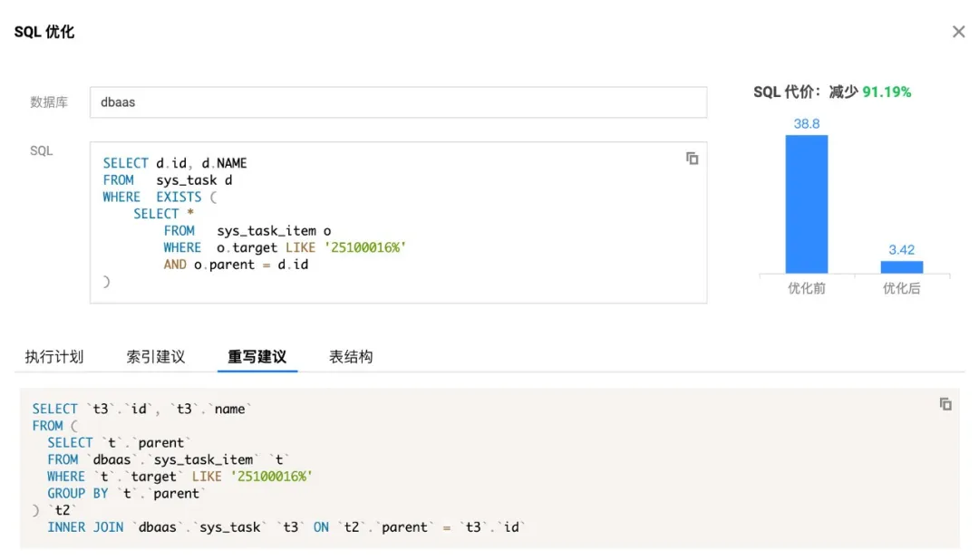Click the 优化前 axis label
This screenshot has width=979, height=560.
click(x=807, y=289)
